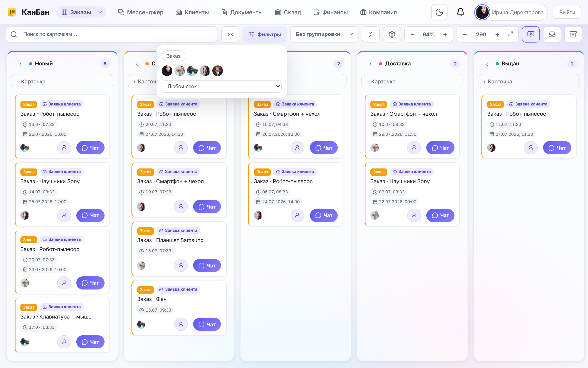
Task: Open chat for Клавиатура + мышь card
Action: click(90, 342)
